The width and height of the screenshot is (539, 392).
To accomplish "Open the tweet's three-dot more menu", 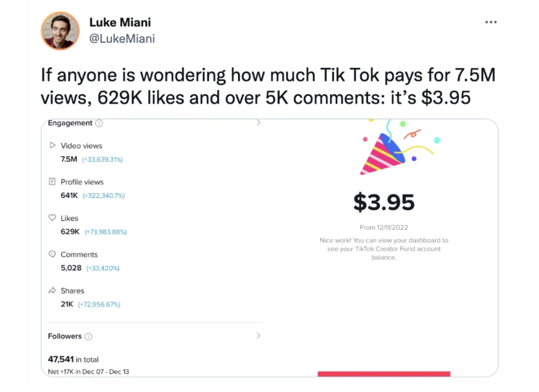I will pyautogui.click(x=491, y=22).
